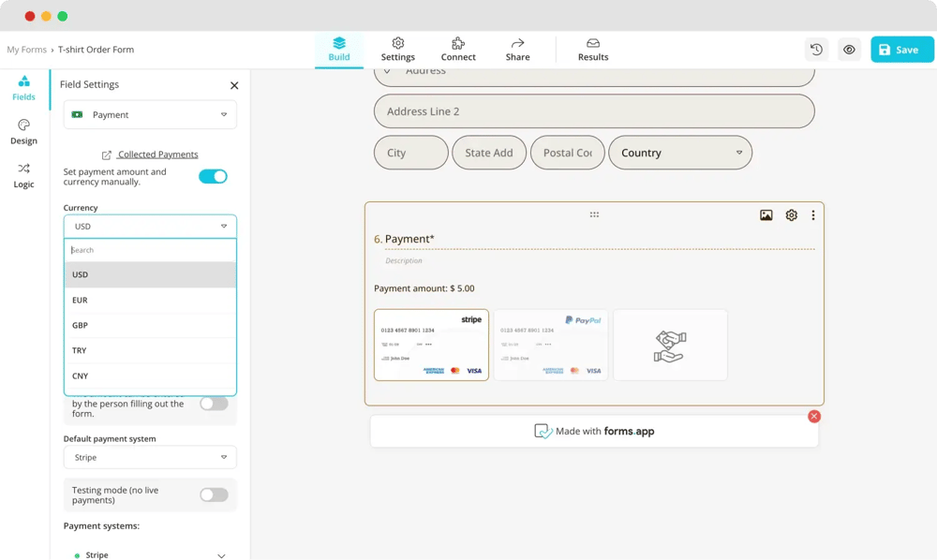
Task: Open the Payment field settings gear
Action: coord(791,214)
